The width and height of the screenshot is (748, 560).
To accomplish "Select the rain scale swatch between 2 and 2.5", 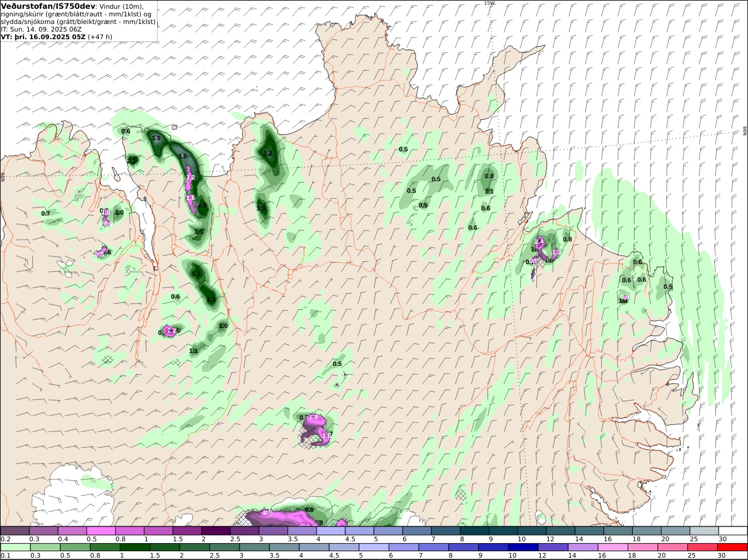I will [x=195, y=547].
